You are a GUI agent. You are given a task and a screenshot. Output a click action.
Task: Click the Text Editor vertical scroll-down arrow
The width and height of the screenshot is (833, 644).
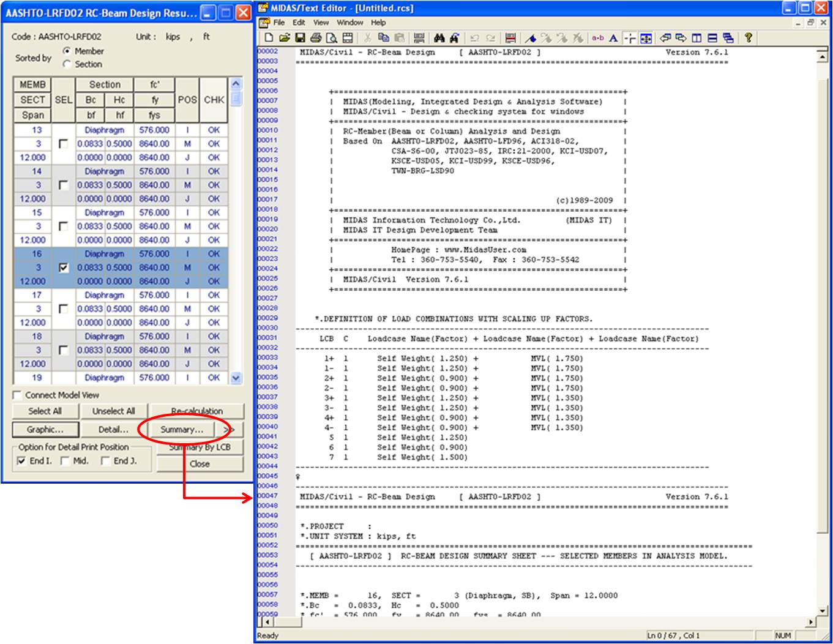(823, 610)
